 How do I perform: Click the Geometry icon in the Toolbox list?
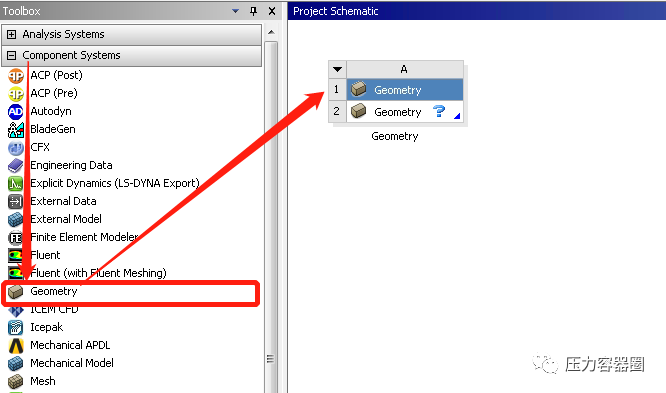click(16, 292)
